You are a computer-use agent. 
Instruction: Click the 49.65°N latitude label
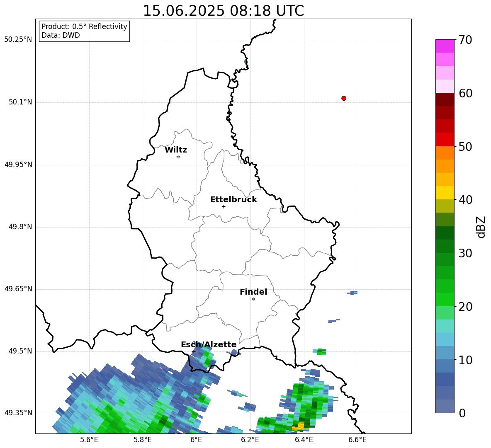click(18, 289)
